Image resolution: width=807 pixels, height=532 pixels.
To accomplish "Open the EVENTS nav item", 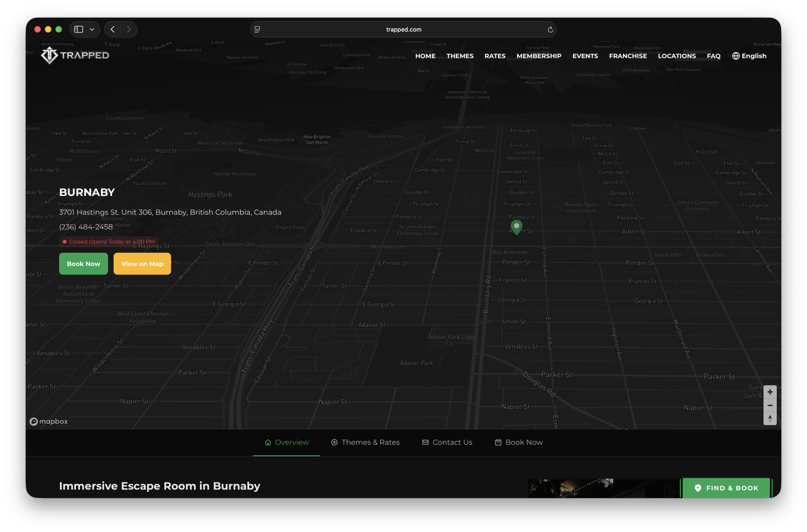I will (585, 56).
